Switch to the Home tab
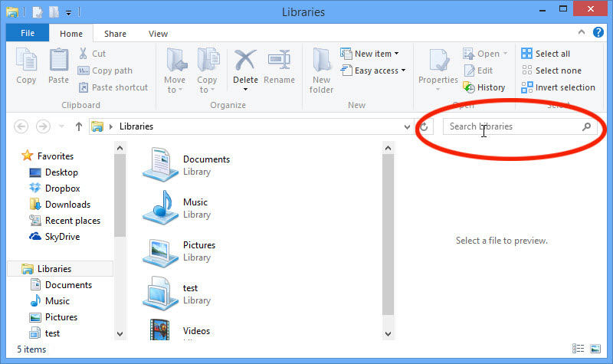The image size is (613, 364). coord(71,34)
